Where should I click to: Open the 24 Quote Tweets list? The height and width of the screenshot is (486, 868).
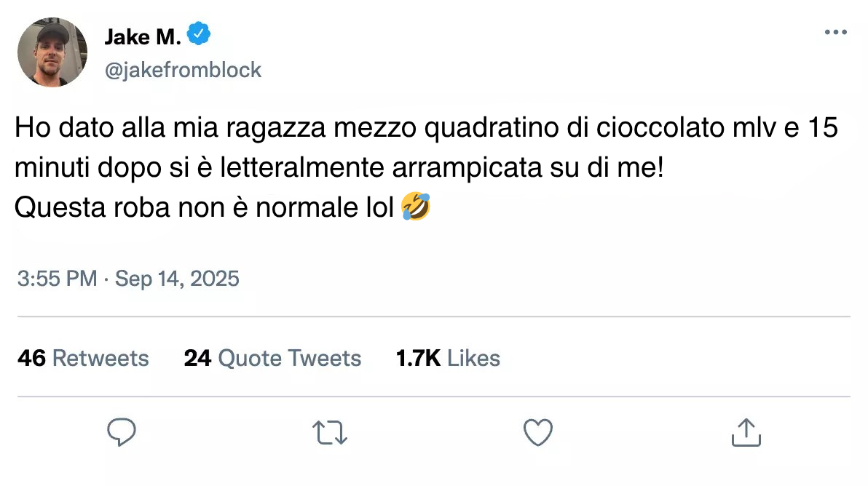(x=272, y=358)
